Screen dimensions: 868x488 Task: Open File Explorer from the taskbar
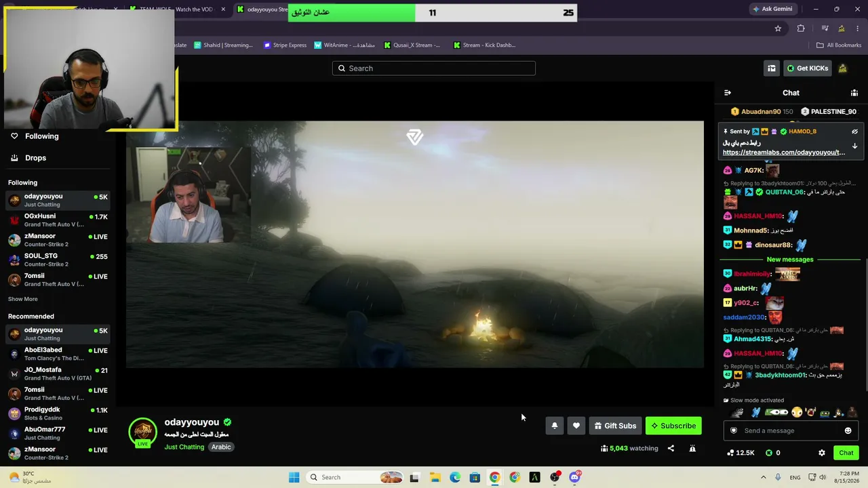coord(435,477)
